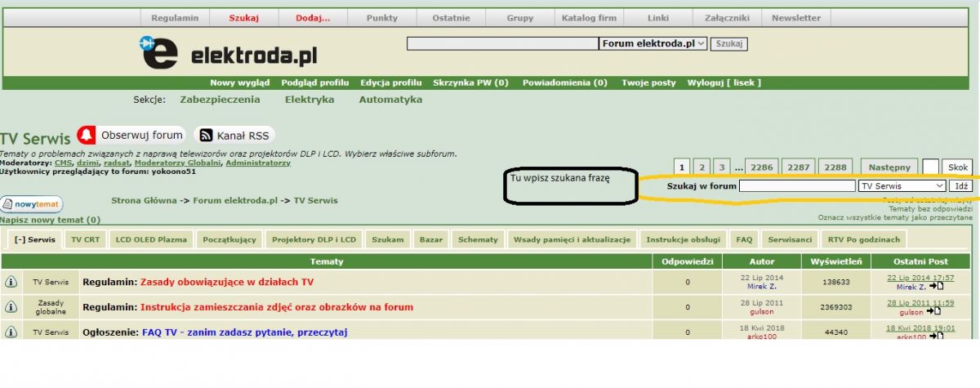Go to last post icon by arko100

coord(936,337)
